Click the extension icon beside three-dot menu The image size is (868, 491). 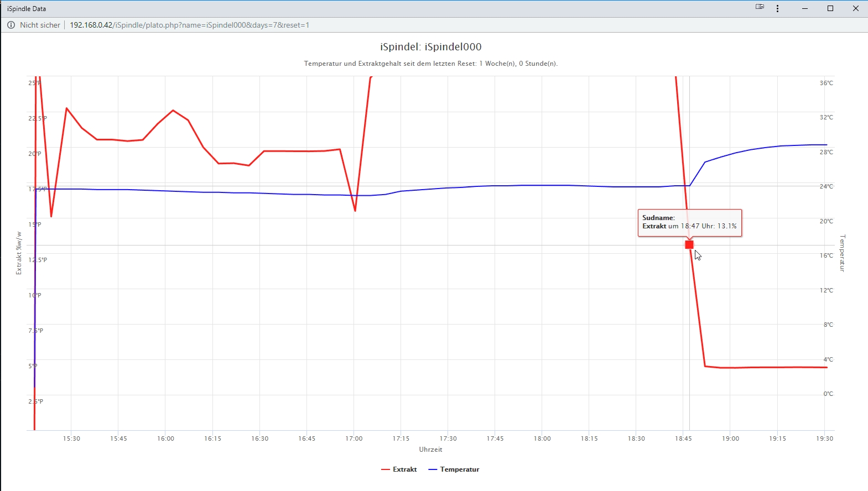click(x=760, y=7)
